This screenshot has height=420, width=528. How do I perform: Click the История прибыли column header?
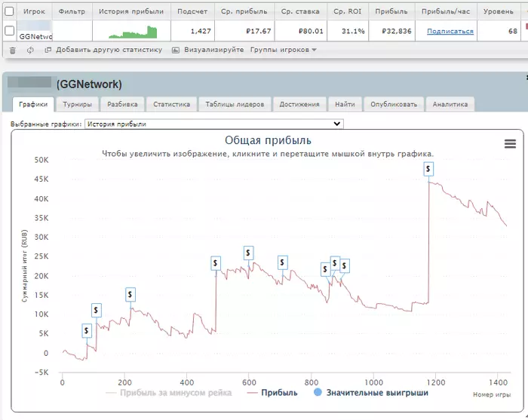tap(131, 11)
